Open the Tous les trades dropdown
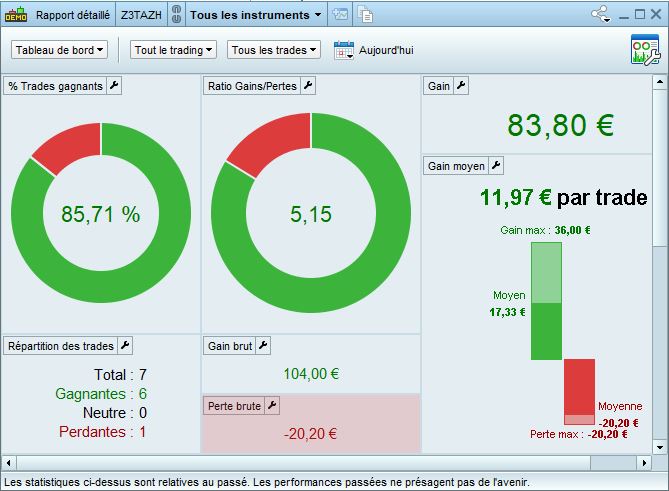669x491 pixels. coord(274,50)
